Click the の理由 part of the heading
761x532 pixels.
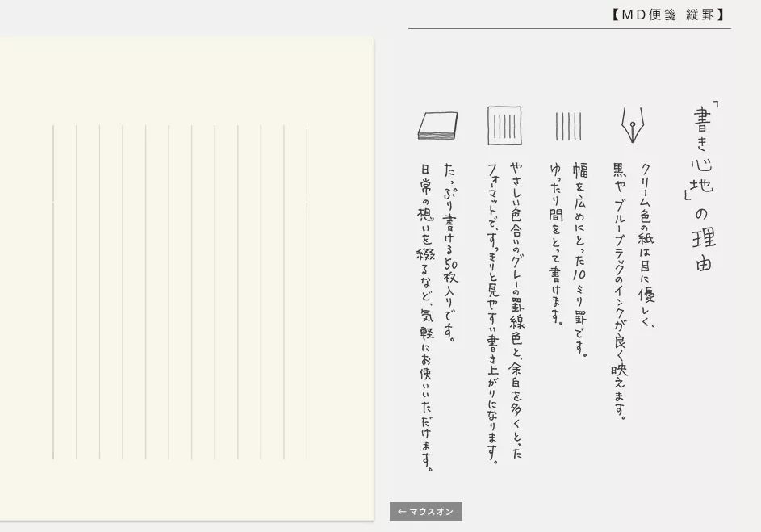(702, 237)
